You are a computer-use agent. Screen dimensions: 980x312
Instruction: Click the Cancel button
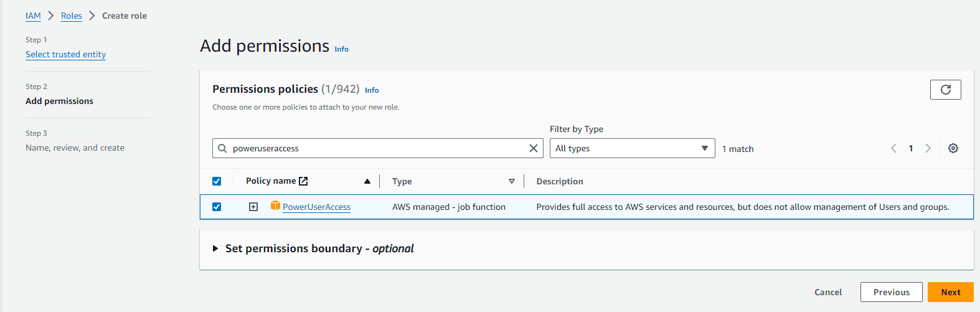click(828, 292)
